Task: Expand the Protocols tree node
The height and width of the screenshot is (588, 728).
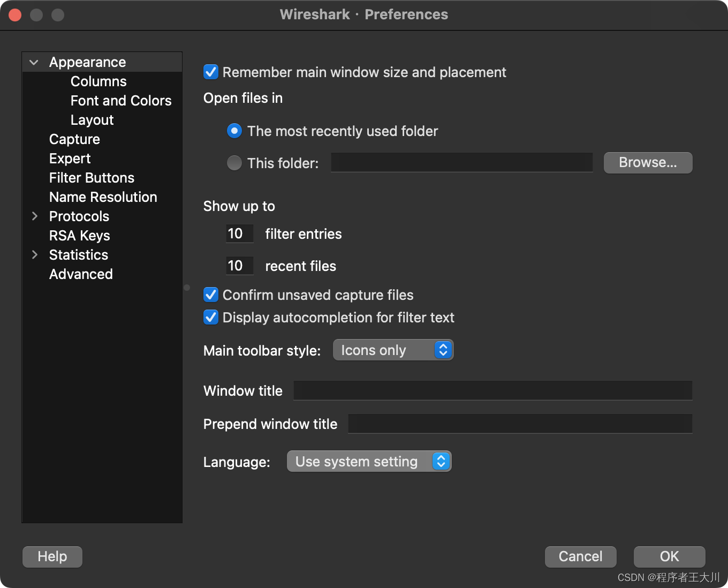Action: [x=35, y=216]
